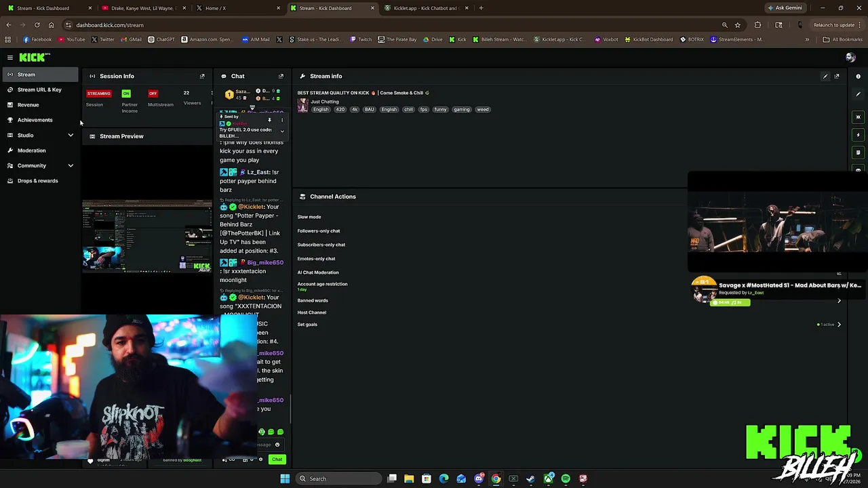
Task: Open Chrome extensions puzzle icon
Action: (758, 25)
